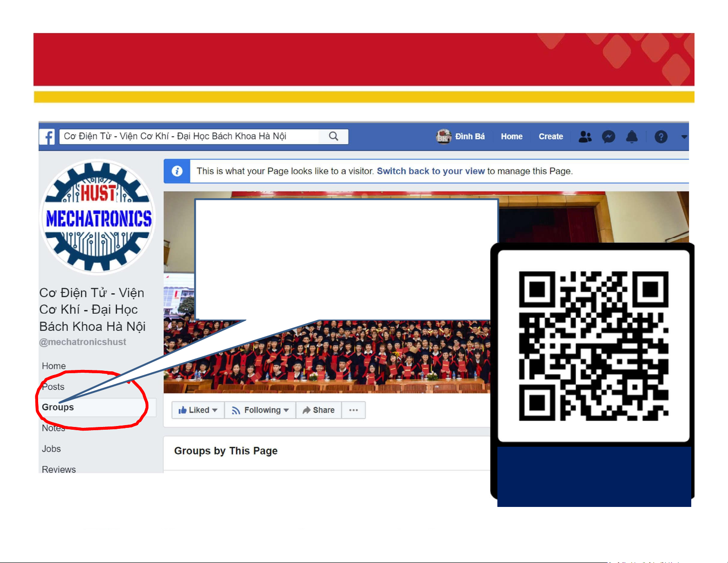Open the three-dots more options button
The image size is (728, 563).
click(353, 410)
